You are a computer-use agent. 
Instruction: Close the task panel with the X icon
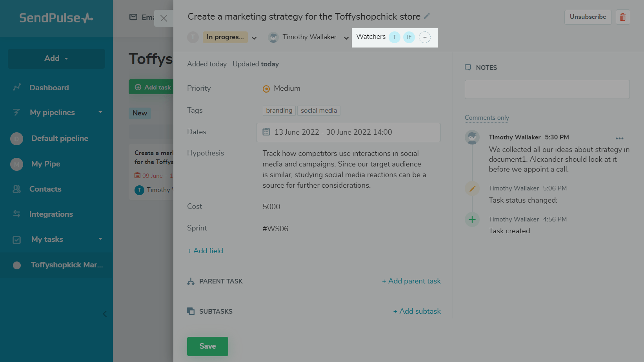[x=164, y=18]
